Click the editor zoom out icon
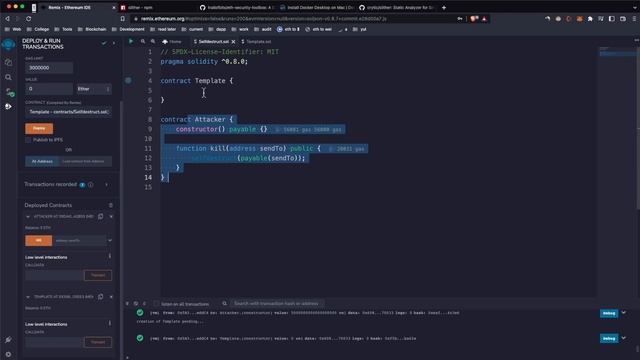 (x=143, y=41)
